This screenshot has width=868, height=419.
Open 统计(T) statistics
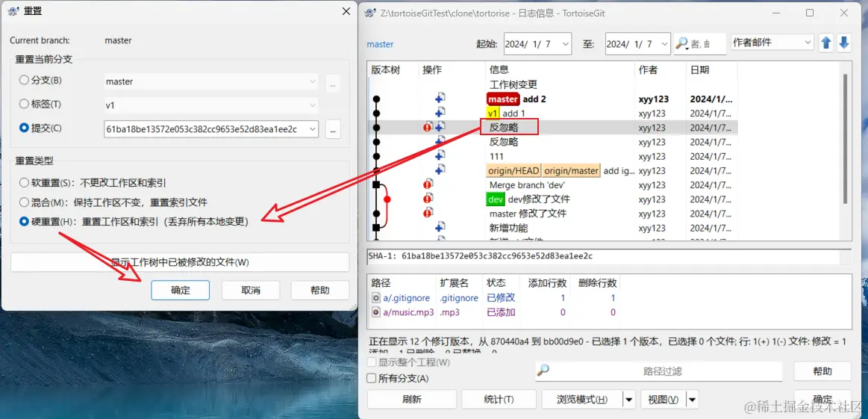pyautogui.click(x=499, y=400)
